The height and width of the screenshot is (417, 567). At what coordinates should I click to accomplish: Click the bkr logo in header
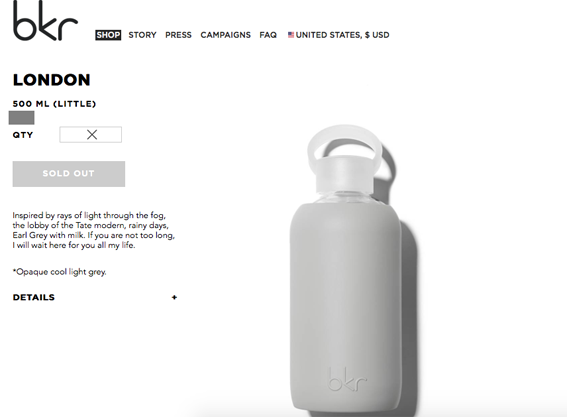pyautogui.click(x=45, y=21)
